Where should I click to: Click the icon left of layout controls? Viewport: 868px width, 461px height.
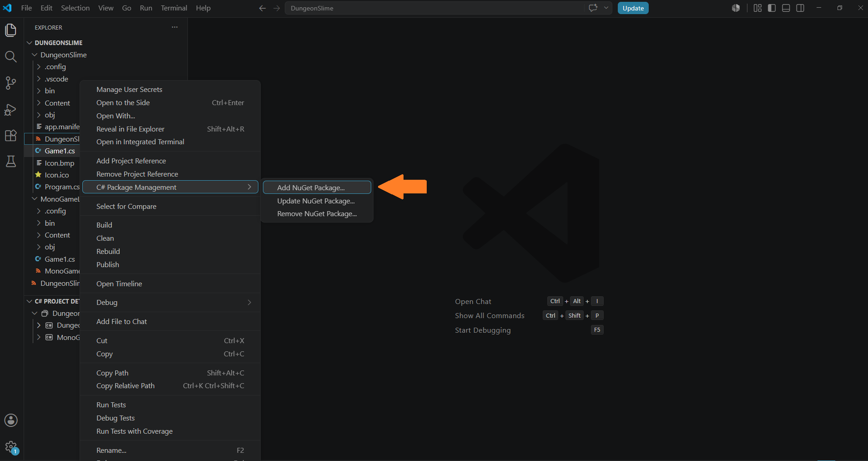[736, 8]
